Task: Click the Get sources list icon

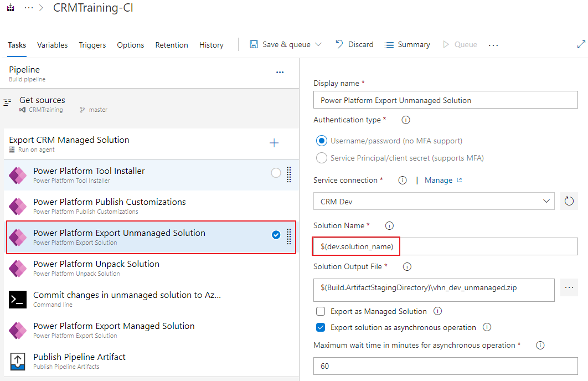Action: 8,102
